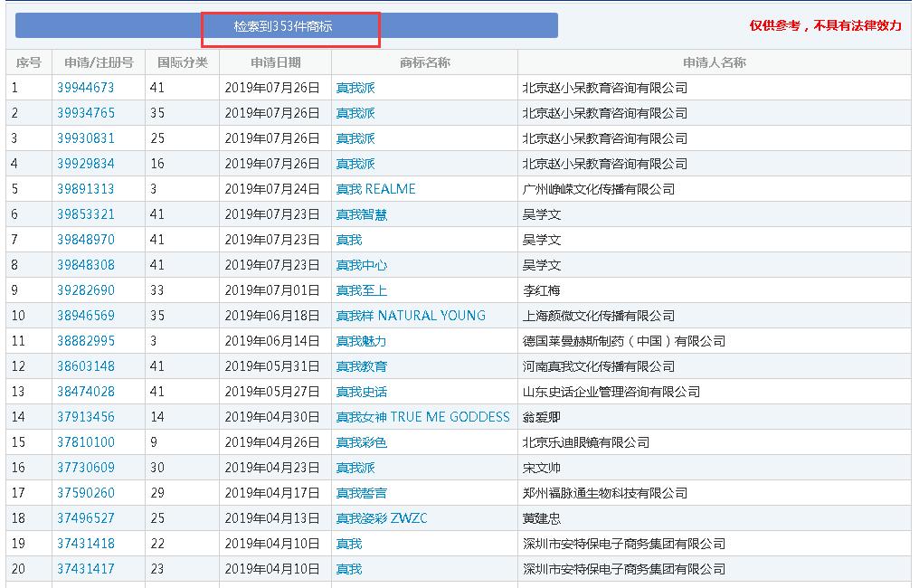Open the 真我教育 trademark entry
919x588 pixels.
pos(362,366)
